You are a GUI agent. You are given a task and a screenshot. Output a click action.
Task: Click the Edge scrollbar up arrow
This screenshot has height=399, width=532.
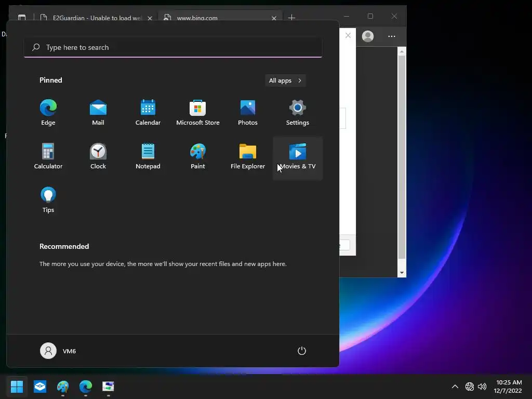coord(402,51)
